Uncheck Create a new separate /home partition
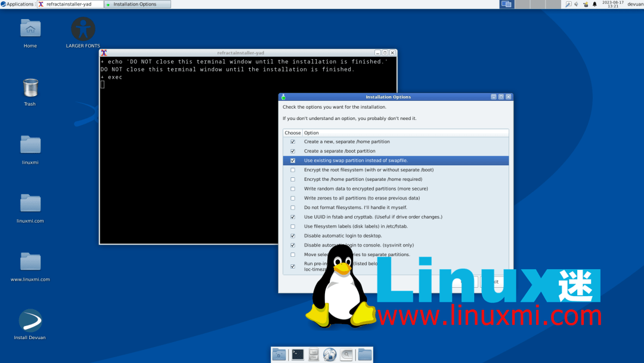The image size is (644, 363). [293, 142]
